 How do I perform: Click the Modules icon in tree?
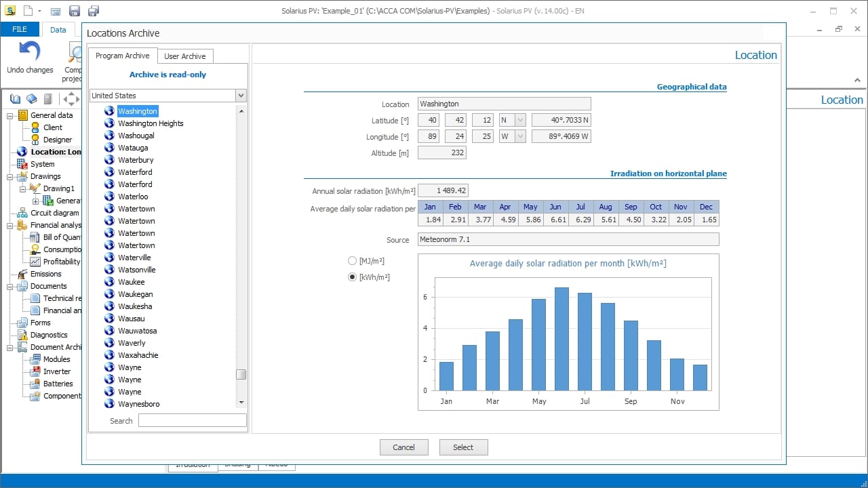click(35, 359)
